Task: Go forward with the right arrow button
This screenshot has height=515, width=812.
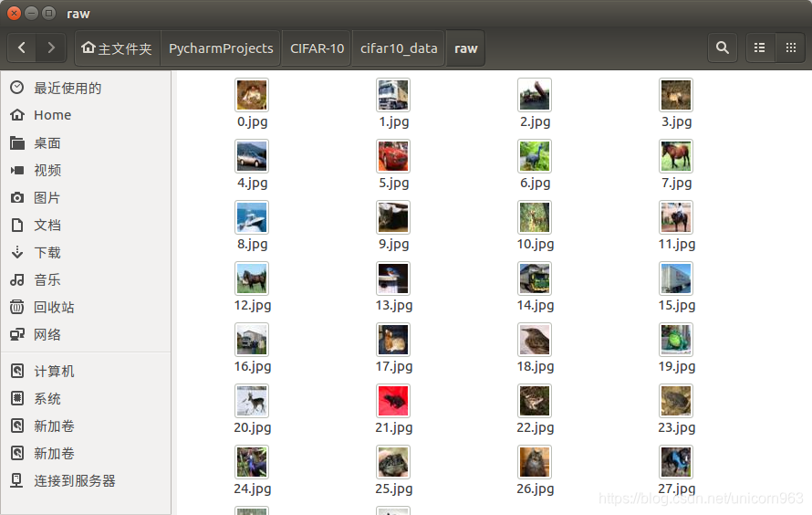Action: 51,48
